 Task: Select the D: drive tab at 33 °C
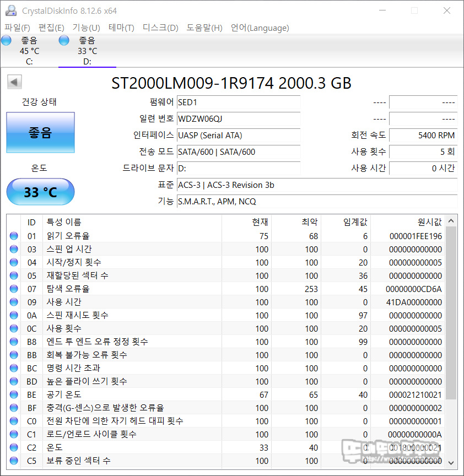[x=87, y=51]
